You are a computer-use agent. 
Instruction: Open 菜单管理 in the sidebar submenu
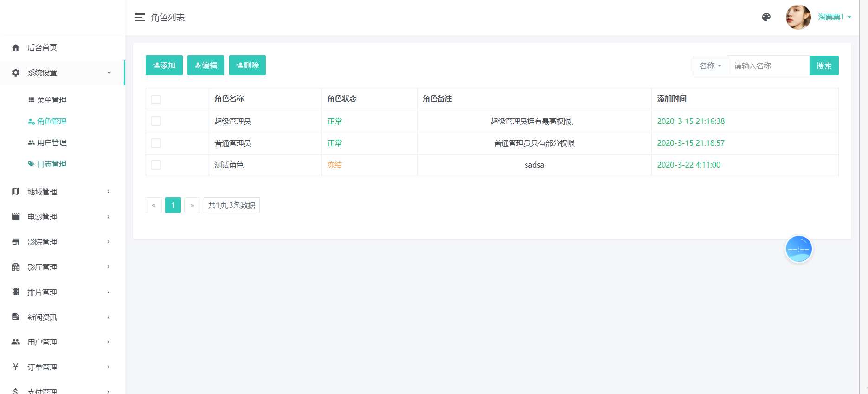point(51,100)
